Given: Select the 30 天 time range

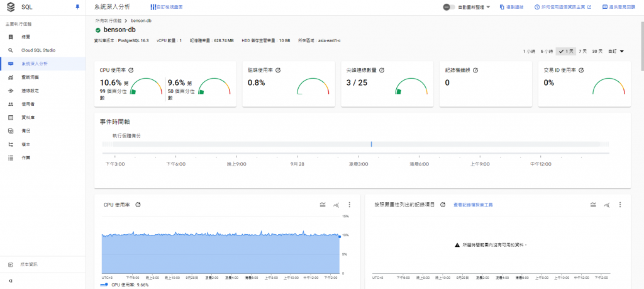Looking at the screenshot, I should click(x=597, y=52).
